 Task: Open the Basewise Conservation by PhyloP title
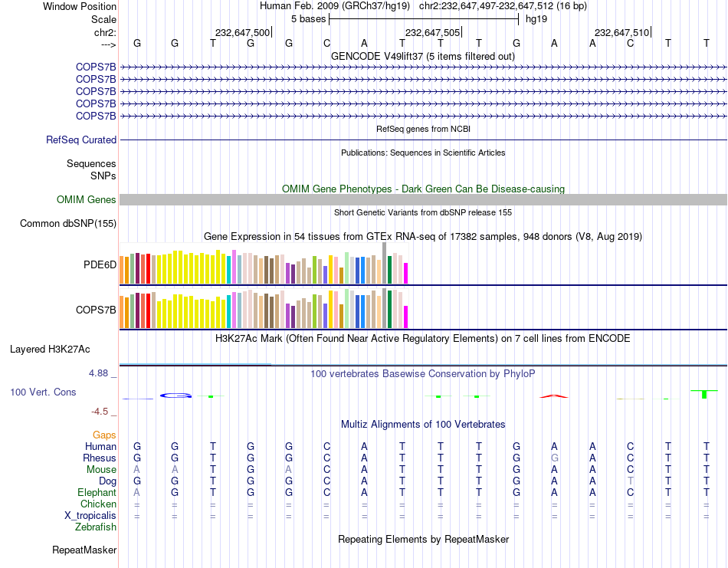point(422,374)
